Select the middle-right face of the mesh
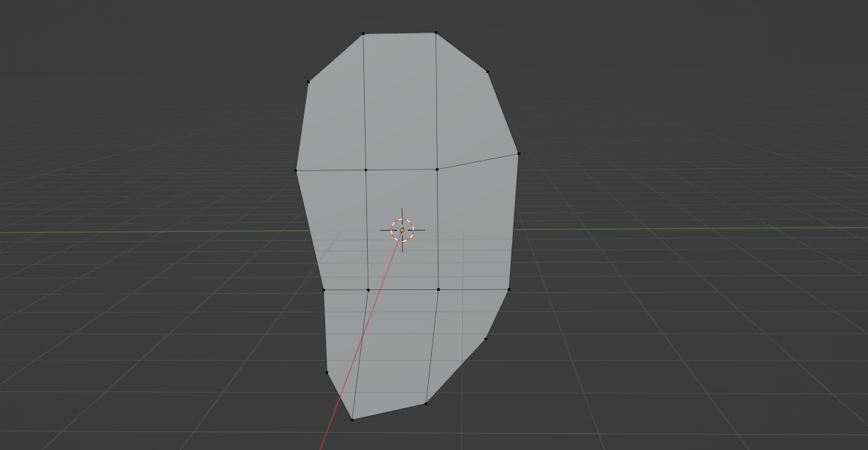Viewport: 868px width, 450px height. 475,227
